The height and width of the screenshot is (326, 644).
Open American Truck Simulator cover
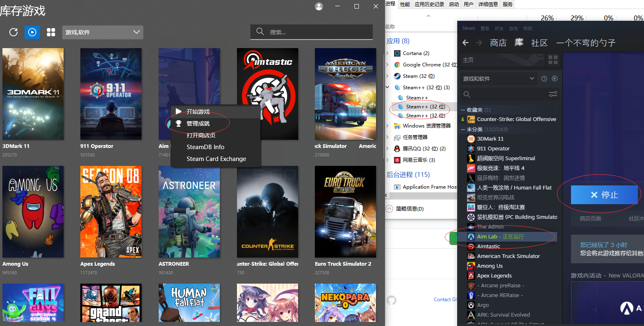(345, 94)
